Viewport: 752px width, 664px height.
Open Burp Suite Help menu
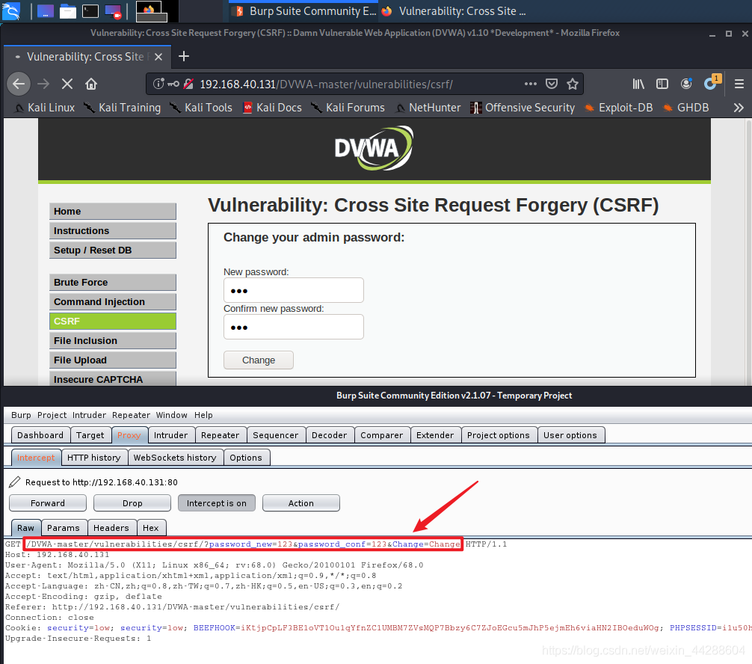click(203, 415)
